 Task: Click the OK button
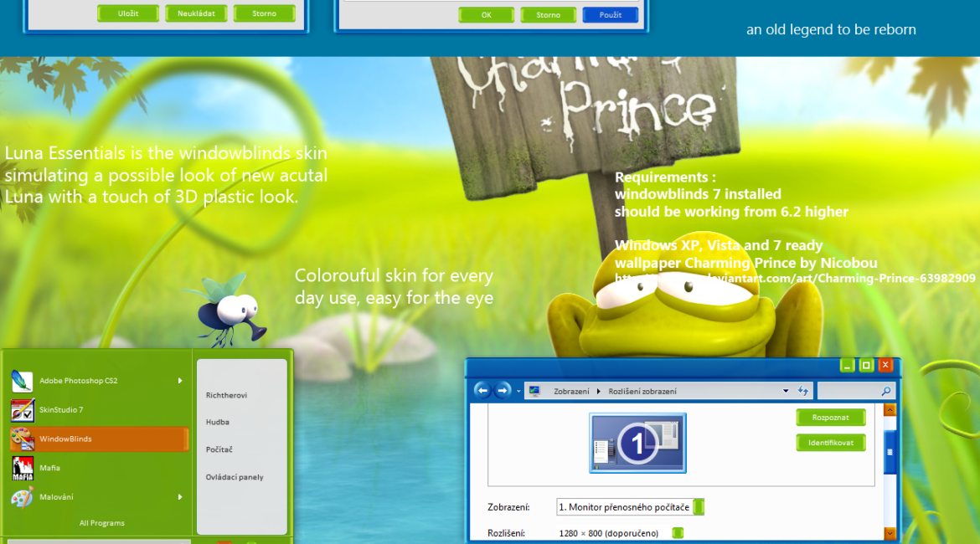pos(487,14)
